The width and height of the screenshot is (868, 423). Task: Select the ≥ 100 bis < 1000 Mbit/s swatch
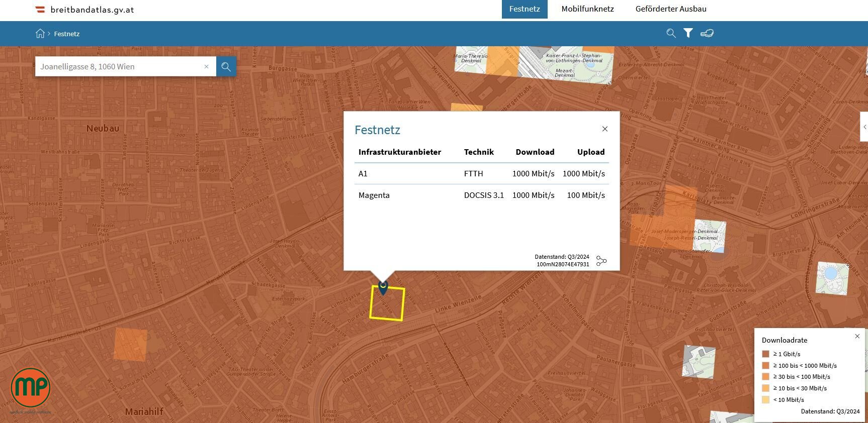(765, 365)
